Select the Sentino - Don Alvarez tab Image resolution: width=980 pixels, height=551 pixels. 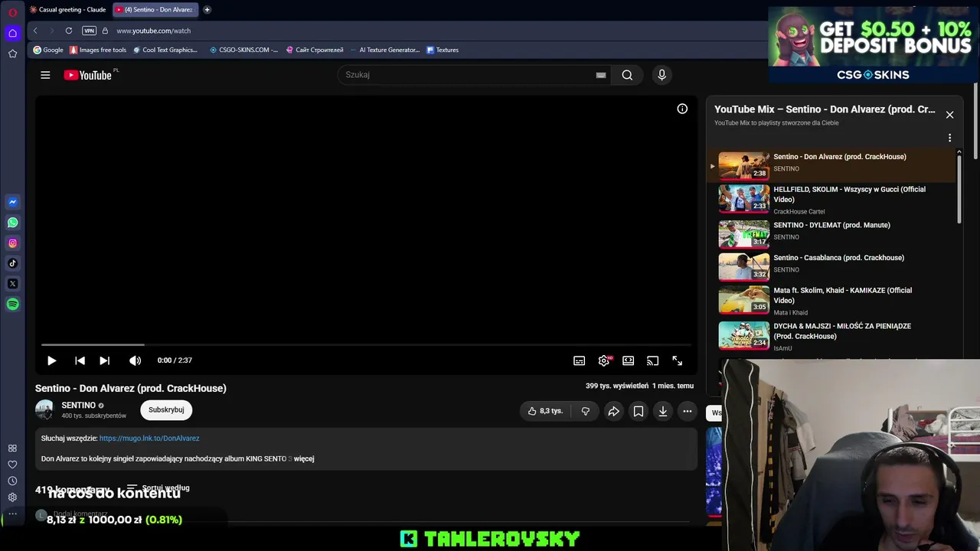(x=155, y=9)
